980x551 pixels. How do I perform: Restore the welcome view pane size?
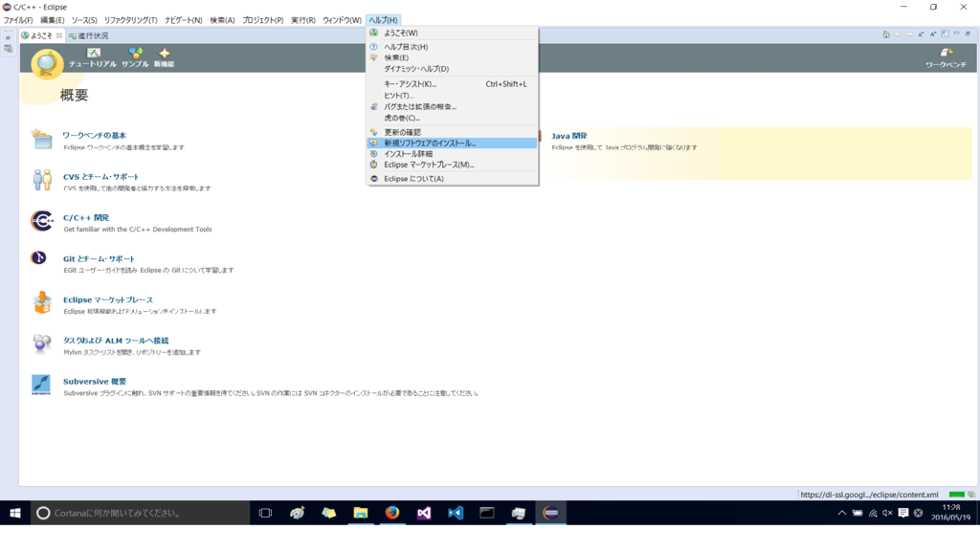pos(968,33)
